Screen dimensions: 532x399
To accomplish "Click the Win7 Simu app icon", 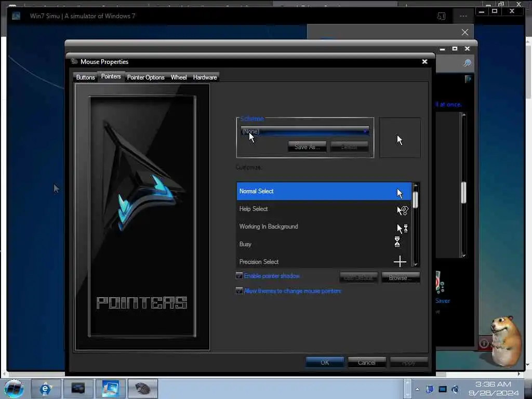I will pyautogui.click(x=16, y=16).
